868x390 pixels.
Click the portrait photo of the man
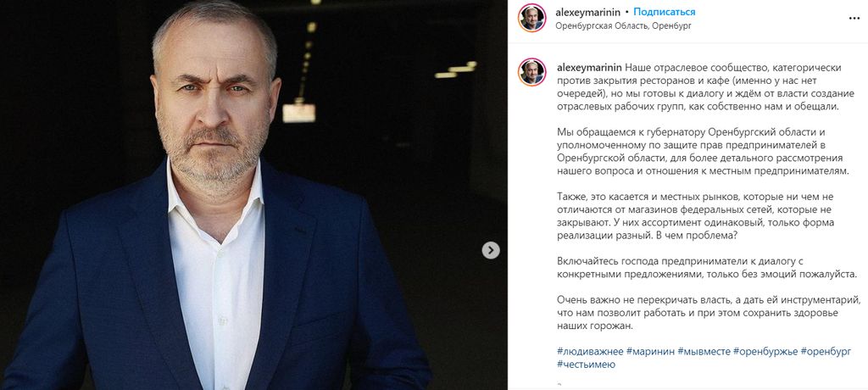pyautogui.click(x=253, y=195)
